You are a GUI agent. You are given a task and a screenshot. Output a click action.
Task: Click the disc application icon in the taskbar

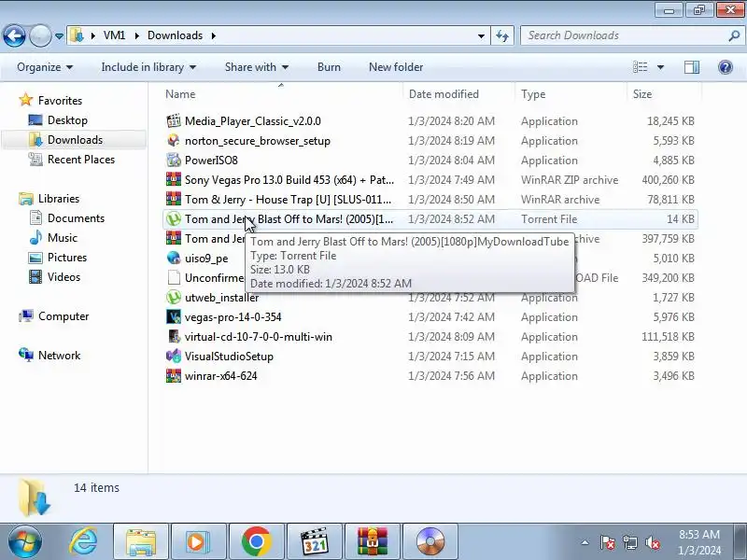point(430,541)
